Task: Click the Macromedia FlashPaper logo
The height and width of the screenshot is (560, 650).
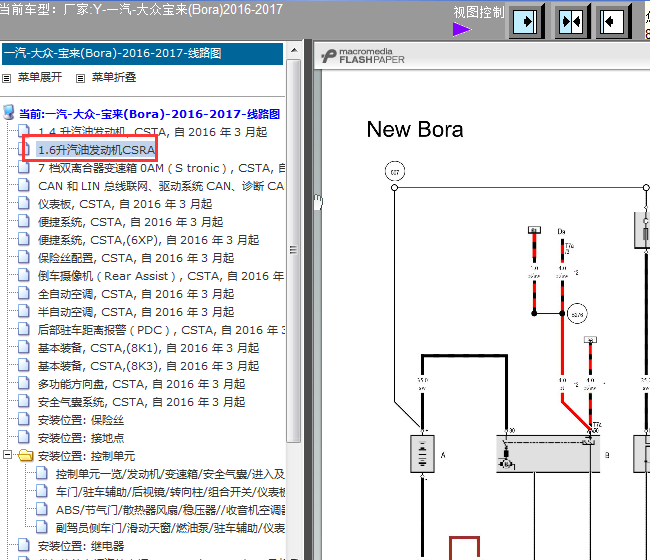Action: click(363, 56)
